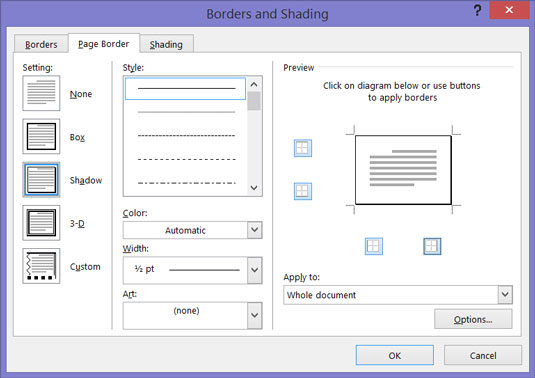535x378 pixels.
Task: Open the Art dropdown showing (none)
Action: point(192,316)
